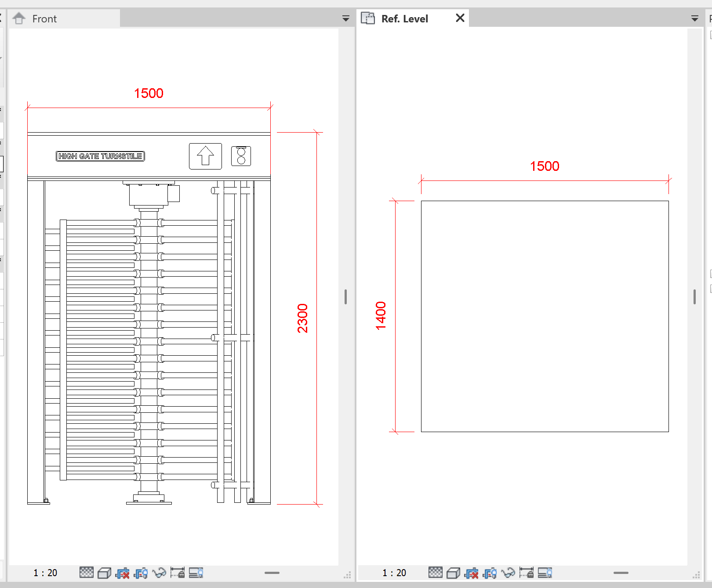Reveal constraints in the Front view

pos(178,573)
